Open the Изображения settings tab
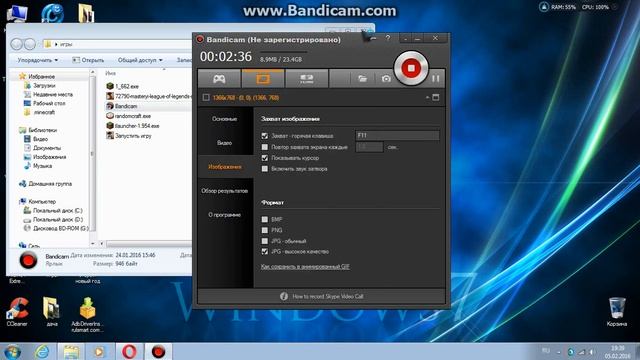Viewport: 640px width, 360px height. coord(224,167)
